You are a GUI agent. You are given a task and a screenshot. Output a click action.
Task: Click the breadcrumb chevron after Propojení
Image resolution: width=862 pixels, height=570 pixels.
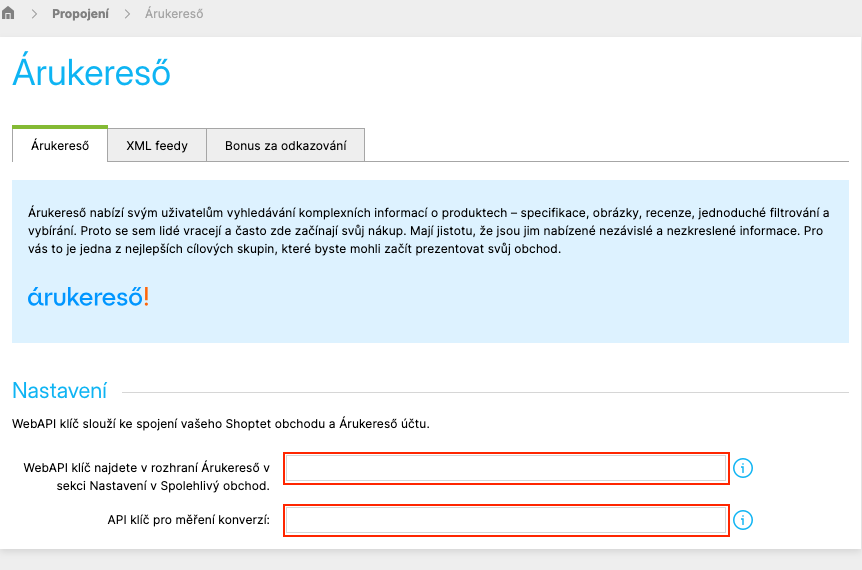click(127, 14)
